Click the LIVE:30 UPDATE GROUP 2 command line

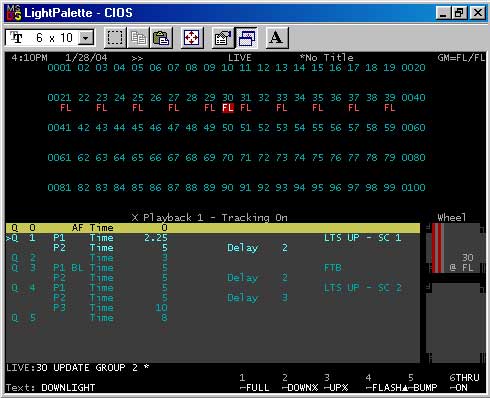[78, 368]
